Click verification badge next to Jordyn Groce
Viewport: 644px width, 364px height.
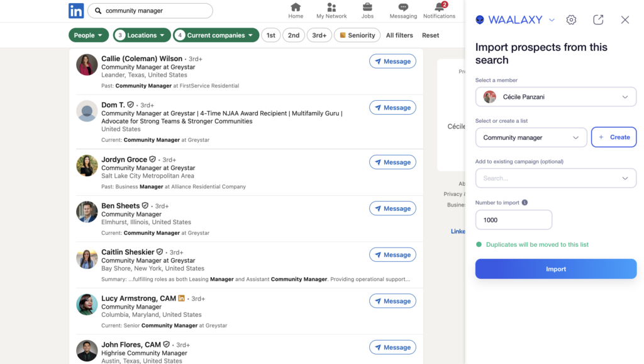152,159
